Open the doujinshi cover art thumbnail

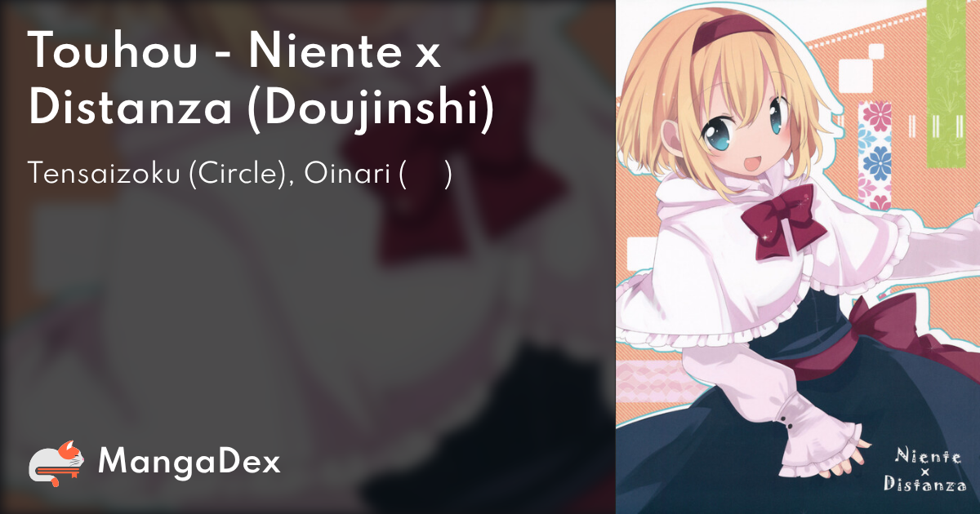(798, 257)
